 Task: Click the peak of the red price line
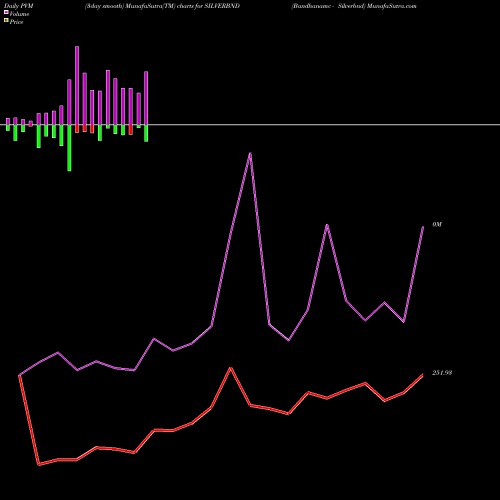[x=231, y=368]
